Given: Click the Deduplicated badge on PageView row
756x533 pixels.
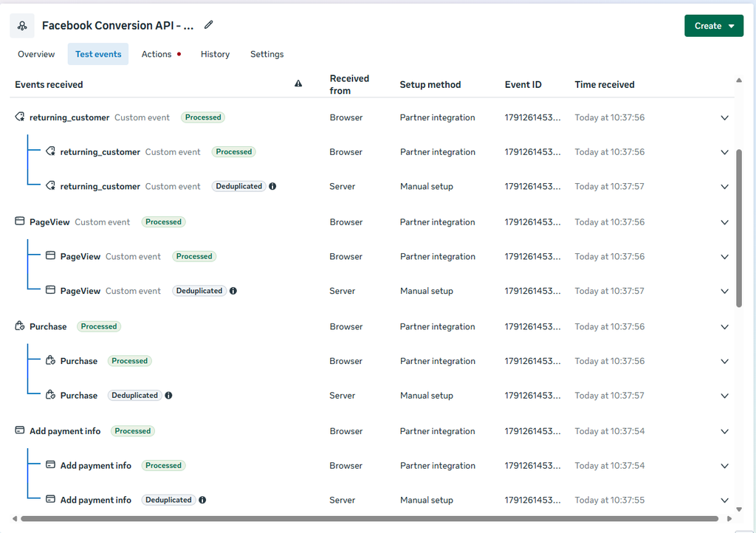Looking at the screenshot, I should [x=199, y=291].
